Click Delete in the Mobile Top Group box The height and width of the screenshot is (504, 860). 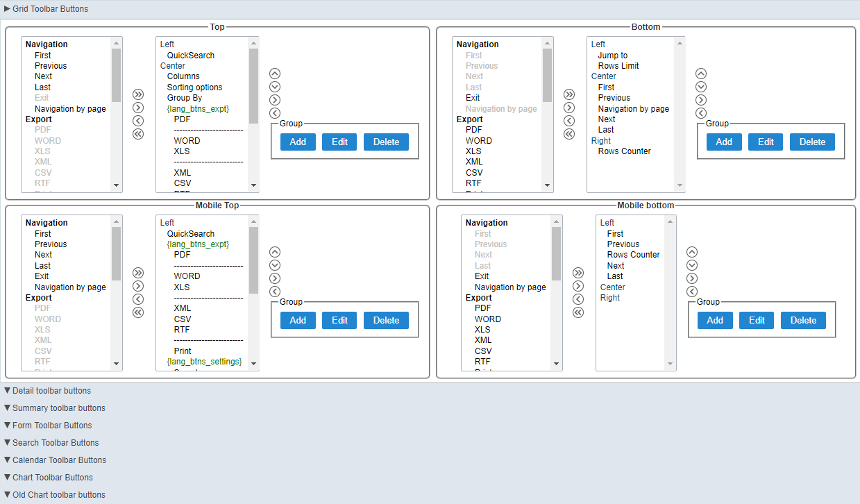coord(386,319)
